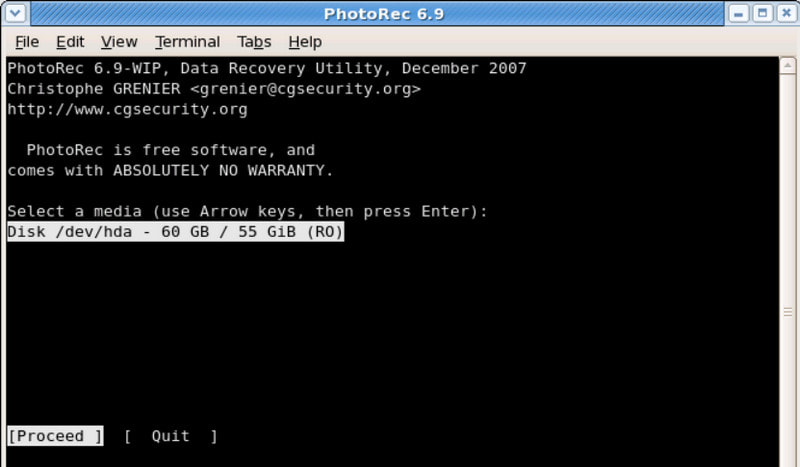Open the View menu

pos(119,42)
